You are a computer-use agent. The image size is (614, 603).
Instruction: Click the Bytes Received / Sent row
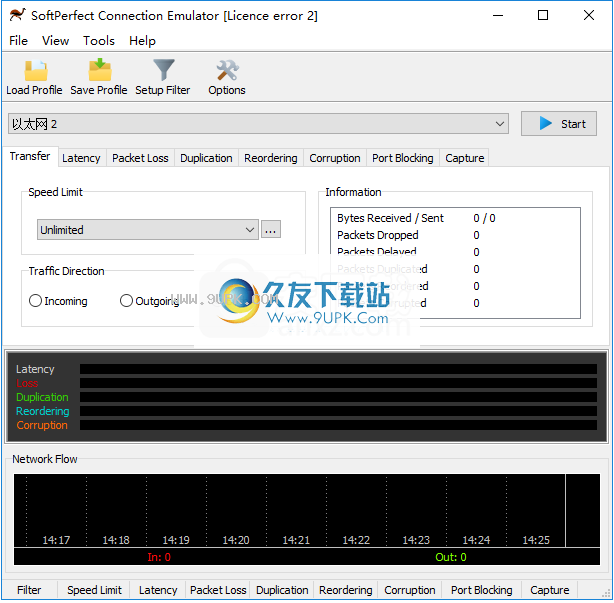click(x=455, y=218)
